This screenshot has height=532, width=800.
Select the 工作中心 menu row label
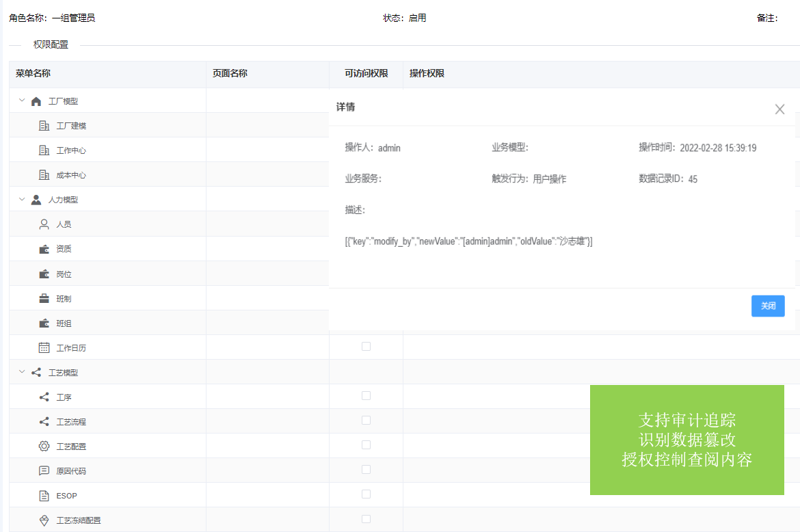click(x=71, y=150)
